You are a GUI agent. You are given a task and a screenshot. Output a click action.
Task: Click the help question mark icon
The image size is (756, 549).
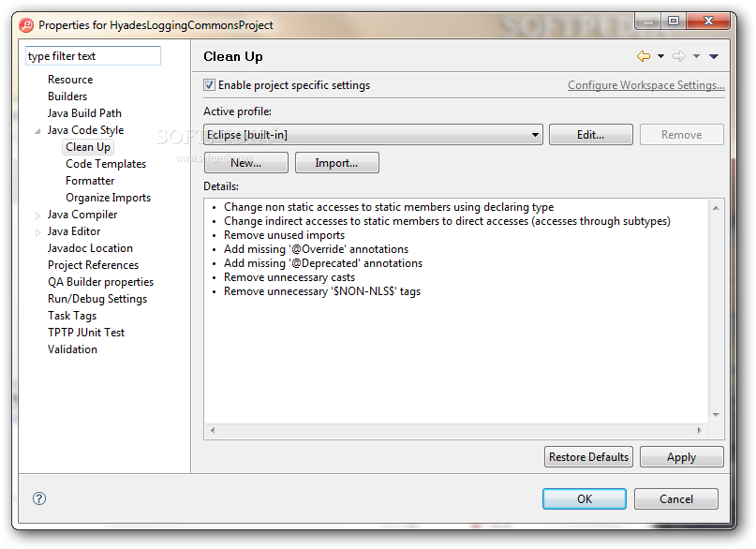click(39, 498)
